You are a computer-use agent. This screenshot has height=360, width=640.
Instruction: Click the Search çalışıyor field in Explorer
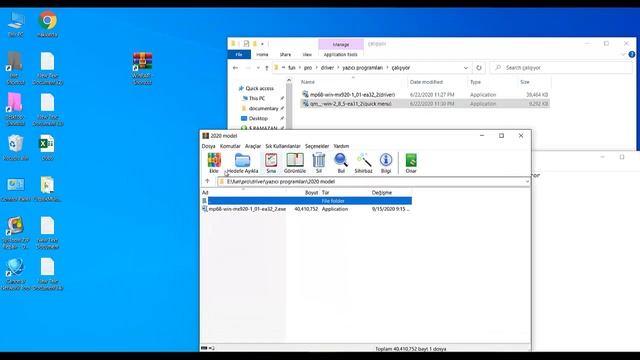(562, 68)
